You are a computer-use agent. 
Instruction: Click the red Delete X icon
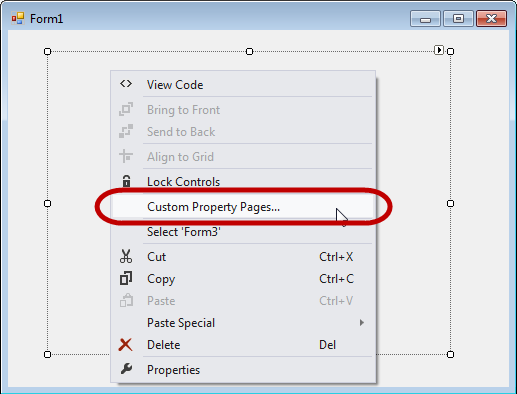(x=125, y=345)
